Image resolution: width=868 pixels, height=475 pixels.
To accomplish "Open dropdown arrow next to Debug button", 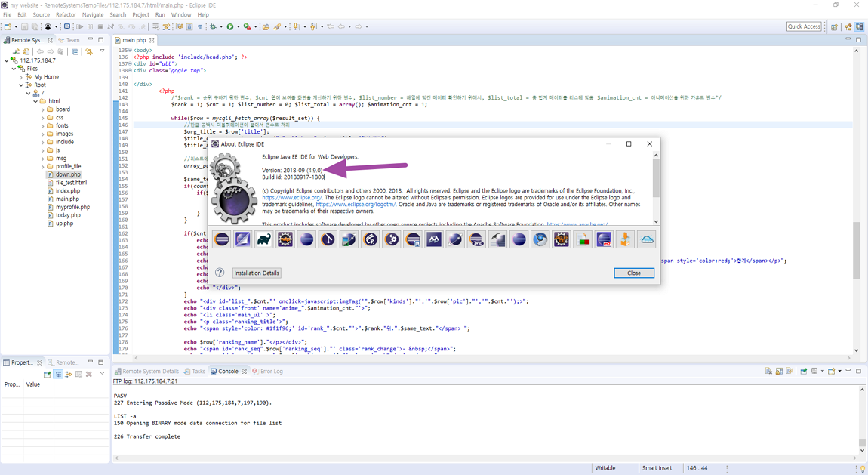I will 221,26.
